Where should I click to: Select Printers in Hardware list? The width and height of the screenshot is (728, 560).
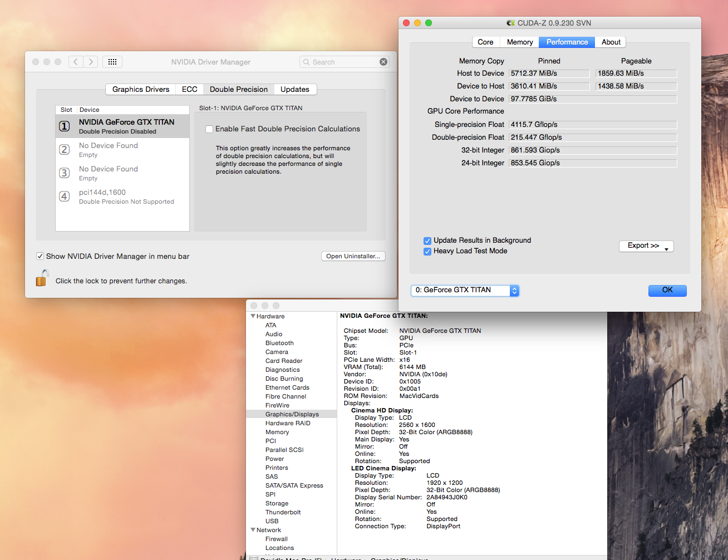pyautogui.click(x=277, y=468)
